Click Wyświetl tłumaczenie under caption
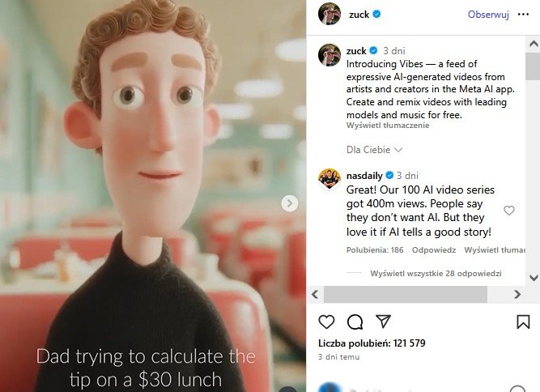The image size is (540, 392). 388,126
